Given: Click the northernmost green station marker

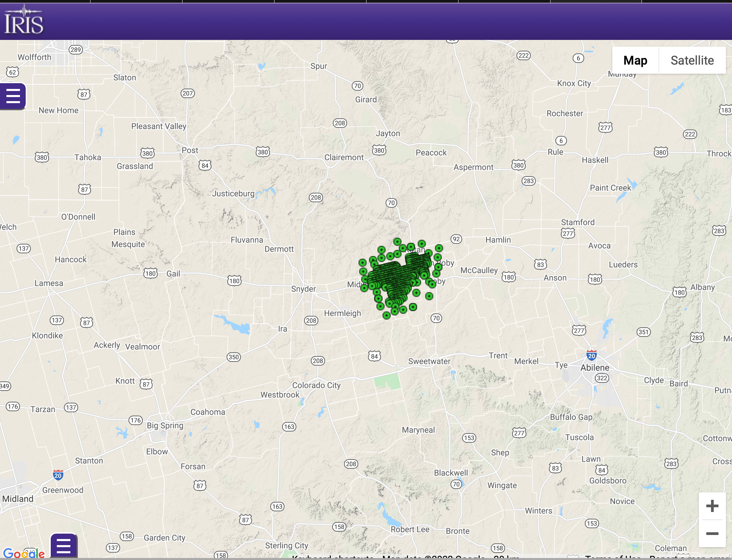Looking at the screenshot, I should coord(397,241).
